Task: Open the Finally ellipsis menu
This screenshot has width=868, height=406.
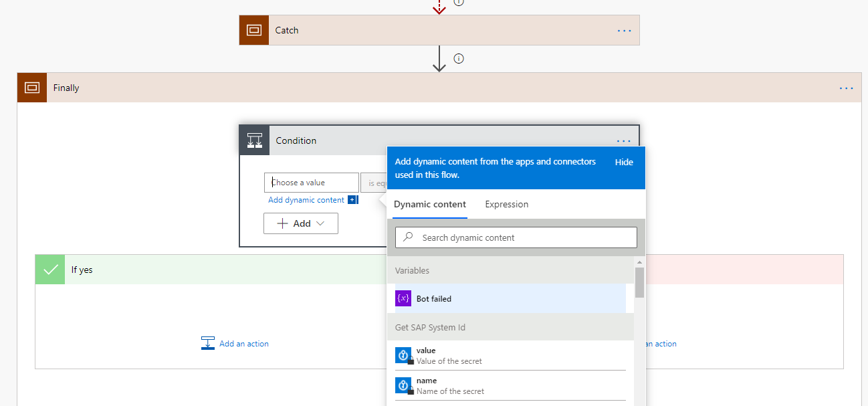Action: (x=847, y=88)
